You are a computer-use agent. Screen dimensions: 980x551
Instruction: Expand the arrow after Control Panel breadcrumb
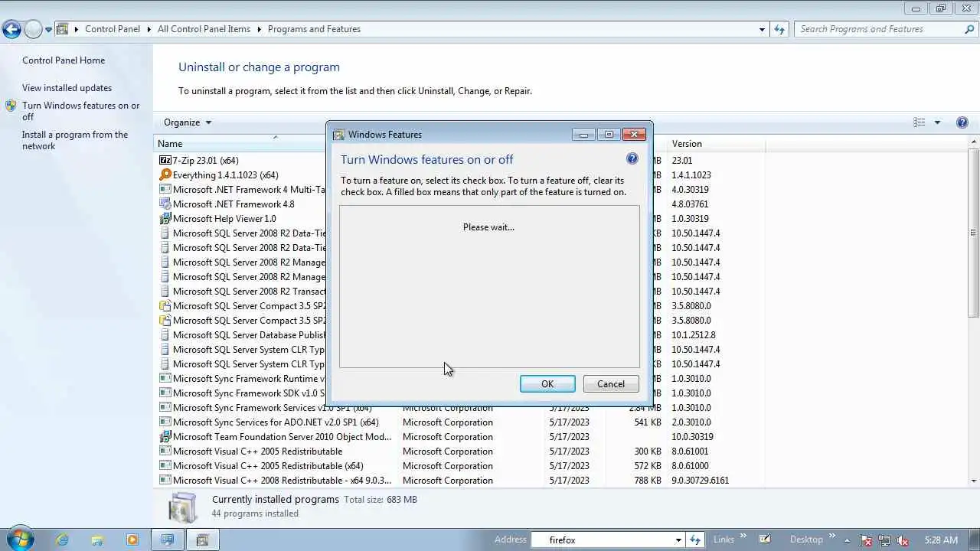point(149,29)
